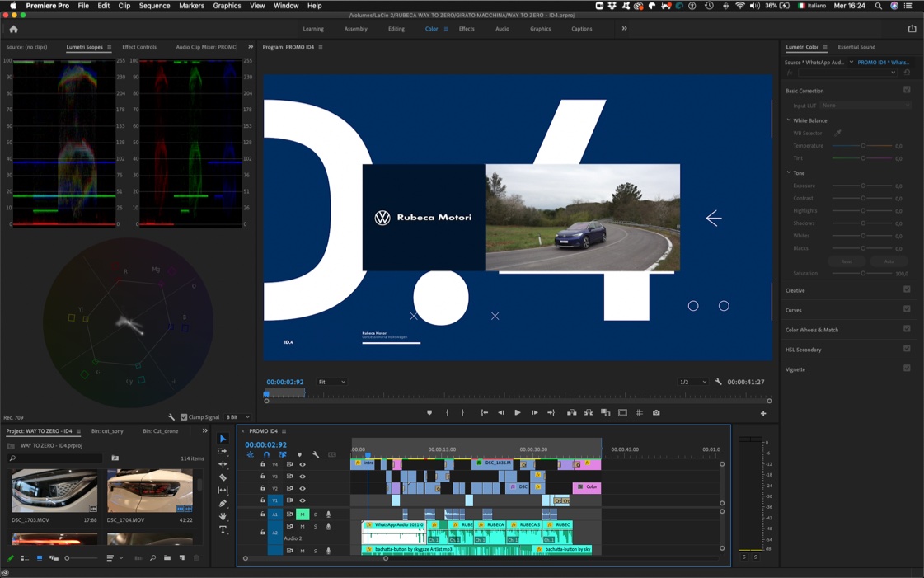This screenshot has width=924, height=578.
Task: Select the Hand tool
Action: [223, 516]
